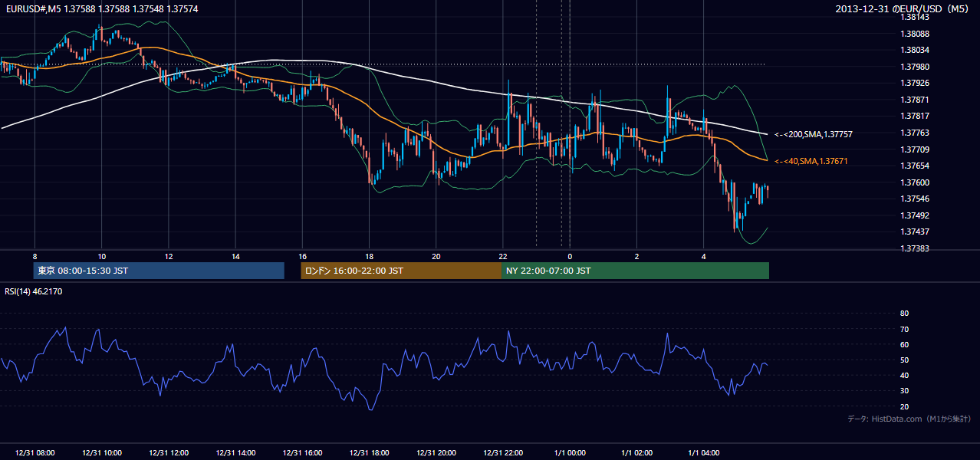The image size is (980, 460).
Task: Click the HistData.com data source credit
Action: point(909,419)
